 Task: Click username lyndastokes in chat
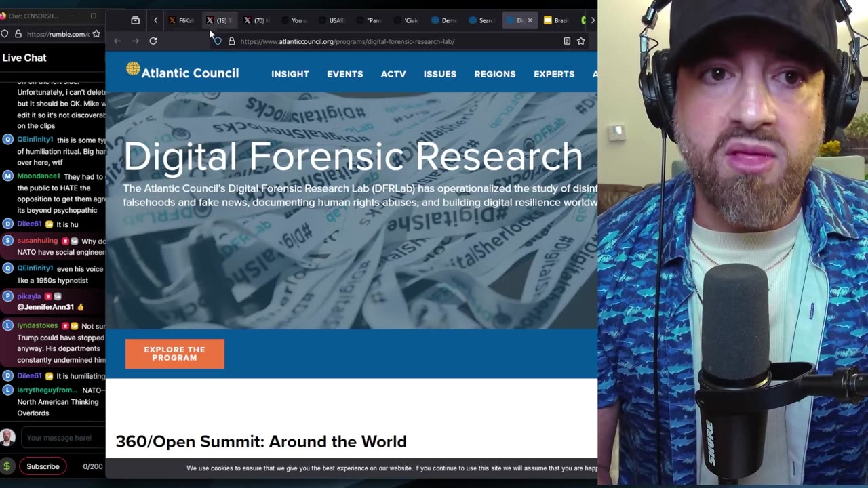(x=37, y=326)
